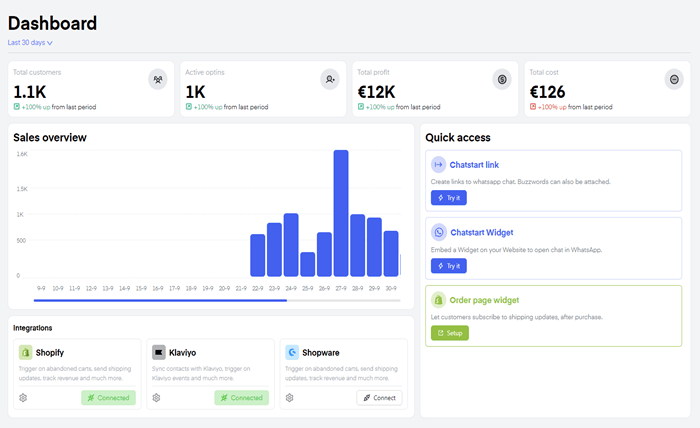The height and width of the screenshot is (428, 700).
Task: Click the Active optins user icon
Action: (330, 79)
